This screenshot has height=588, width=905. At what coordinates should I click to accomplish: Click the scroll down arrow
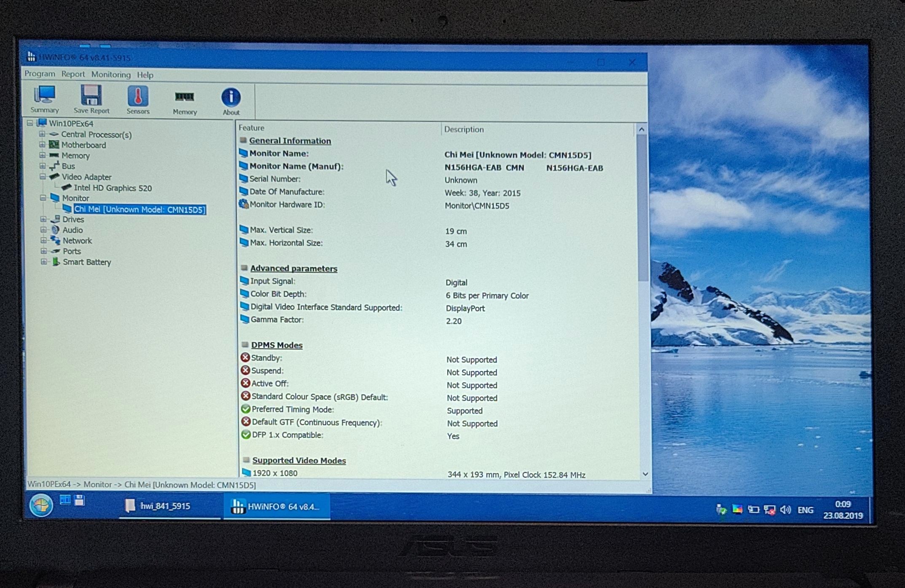pos(645,474)
